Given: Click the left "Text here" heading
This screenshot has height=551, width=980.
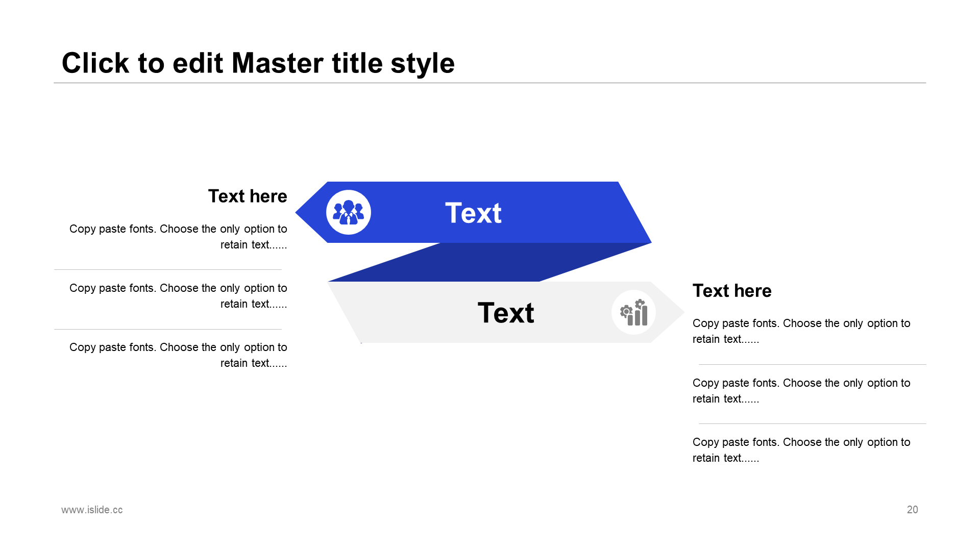Looking at the screenshot, I should click(x=248, y=196).
